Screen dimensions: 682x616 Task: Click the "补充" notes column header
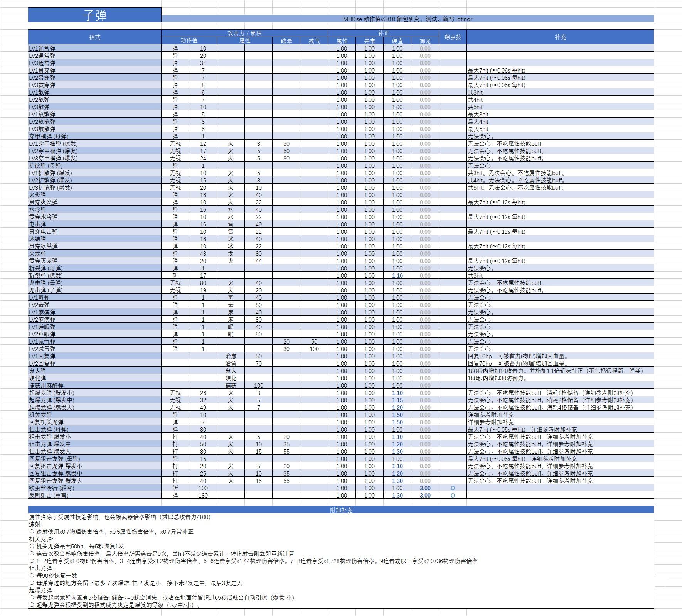[x=560, y=37]
